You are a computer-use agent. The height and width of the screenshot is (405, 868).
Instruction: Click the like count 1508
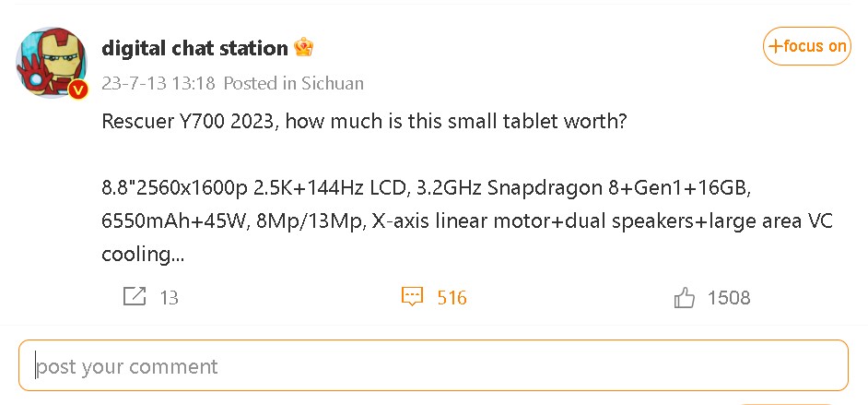[x=729, y=298]
